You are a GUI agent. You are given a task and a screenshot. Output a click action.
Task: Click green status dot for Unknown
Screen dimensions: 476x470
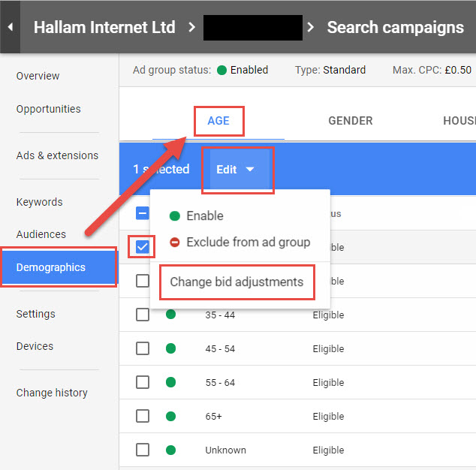tap(171, 450)
